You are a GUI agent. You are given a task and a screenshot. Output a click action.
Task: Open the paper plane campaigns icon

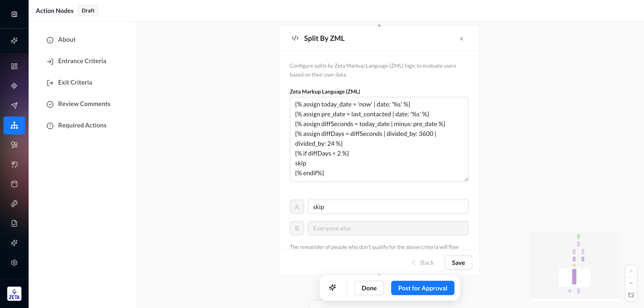(14, 105)
